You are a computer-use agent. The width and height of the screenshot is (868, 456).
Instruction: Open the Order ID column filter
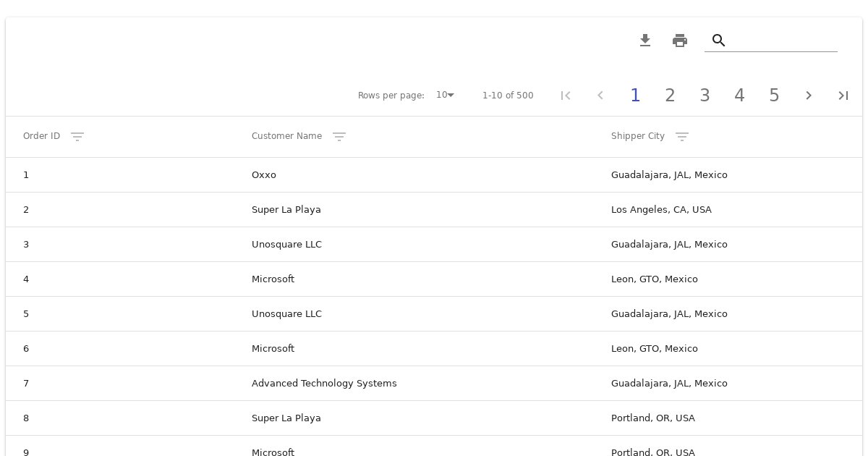(77, 137)
